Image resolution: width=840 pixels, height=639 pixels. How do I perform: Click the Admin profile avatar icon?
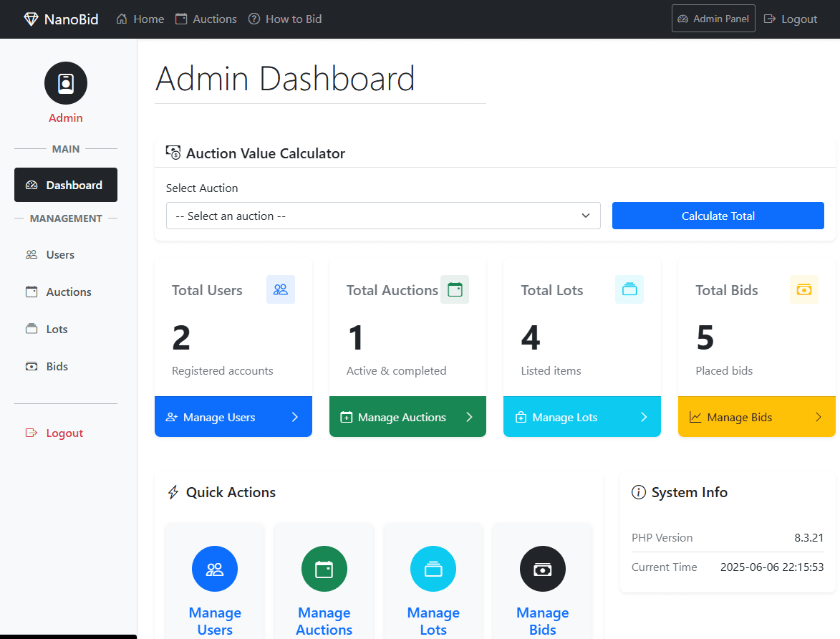tap(65, 82)
